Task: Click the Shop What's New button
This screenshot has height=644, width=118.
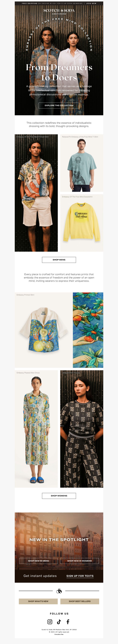Action: click(38, 601)
